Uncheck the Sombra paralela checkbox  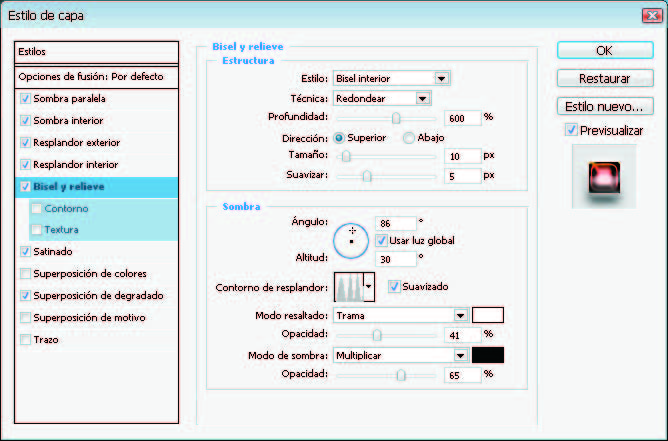26,98
